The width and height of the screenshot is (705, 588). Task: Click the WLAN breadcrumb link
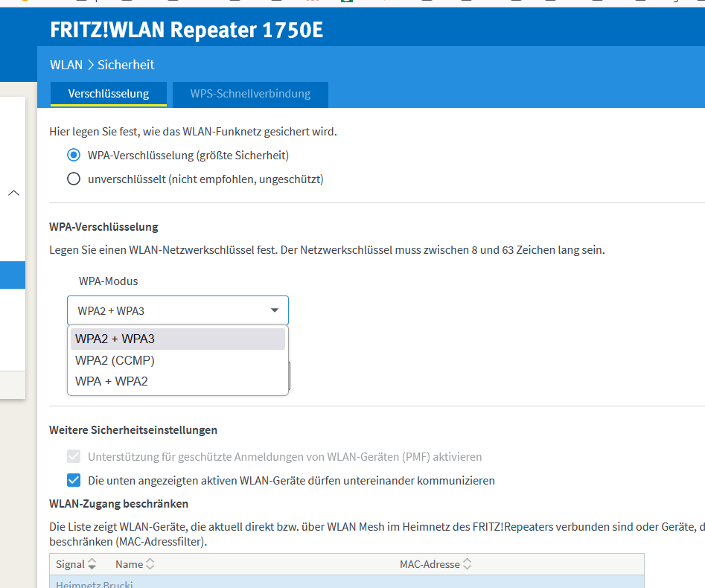(x=66, y=65)
